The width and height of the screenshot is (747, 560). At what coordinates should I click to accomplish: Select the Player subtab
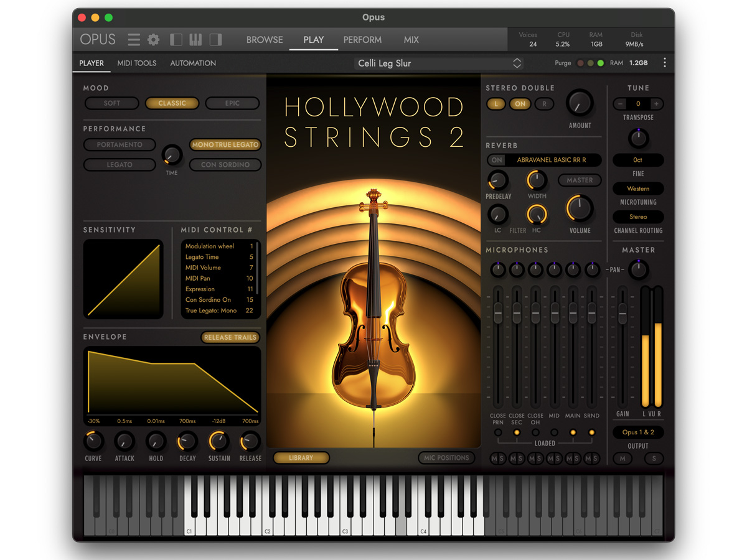[92, 63]
